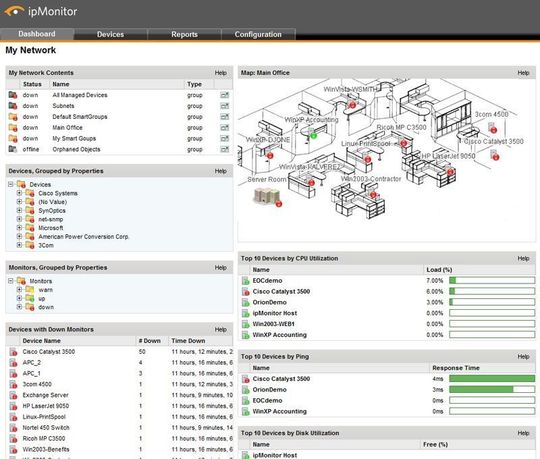
Task: Click the 3com 4500 device marker on map
Action: (x=493, y=128)
